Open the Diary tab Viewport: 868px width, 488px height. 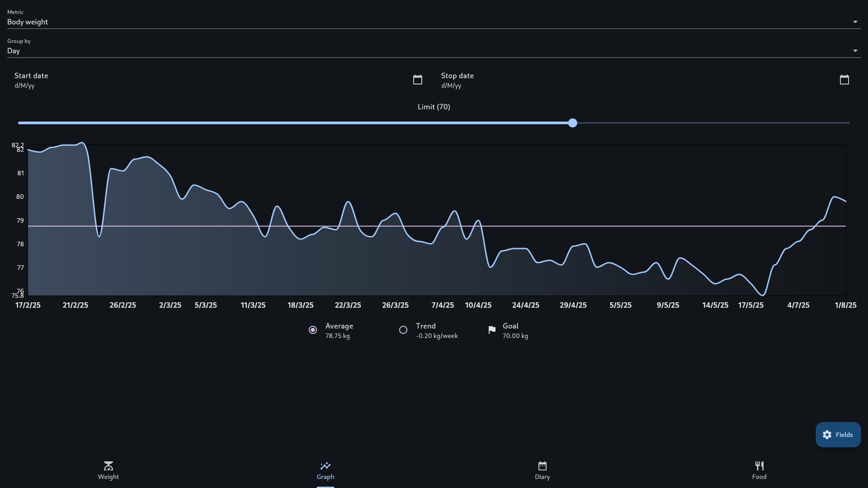(542, 470)
